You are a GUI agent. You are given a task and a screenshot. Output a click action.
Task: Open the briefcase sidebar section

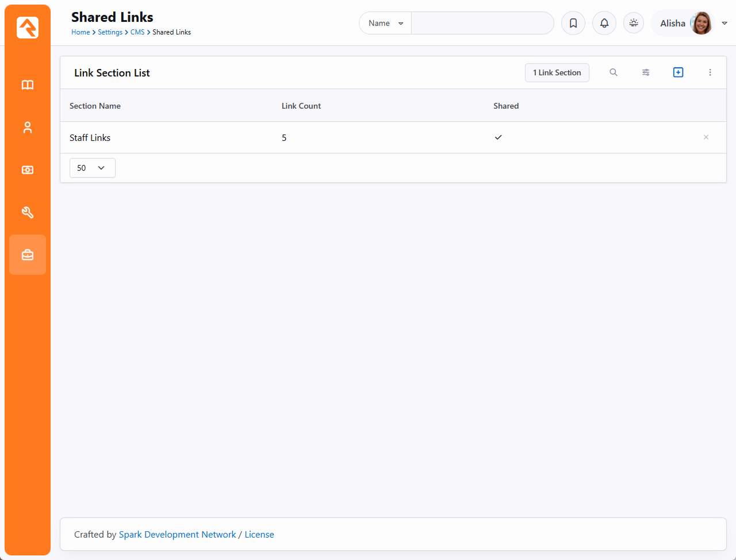pyautogui.click(x=28, y=255)
